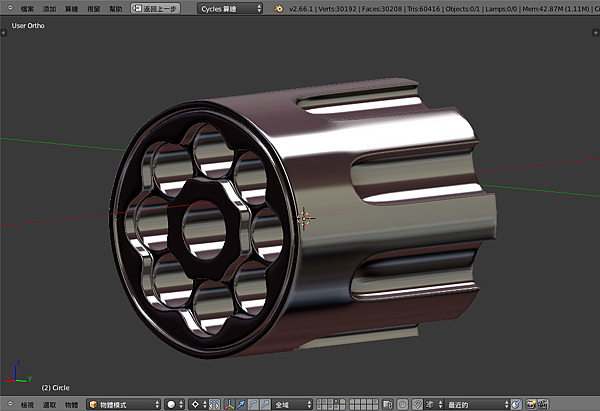600x411 pixels.
Task: Open the 檢視 (View) menu in 3D header
Action: tap(27, 404)
